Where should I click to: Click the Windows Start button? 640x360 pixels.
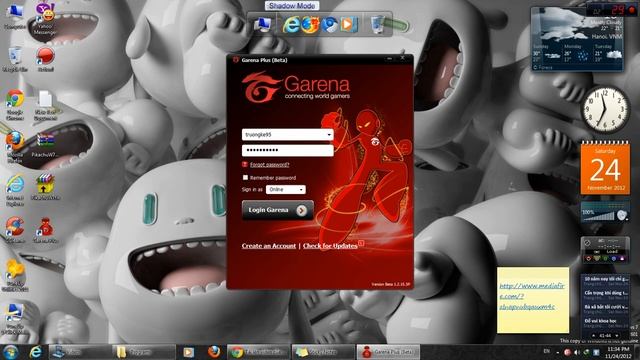[11, 352]
